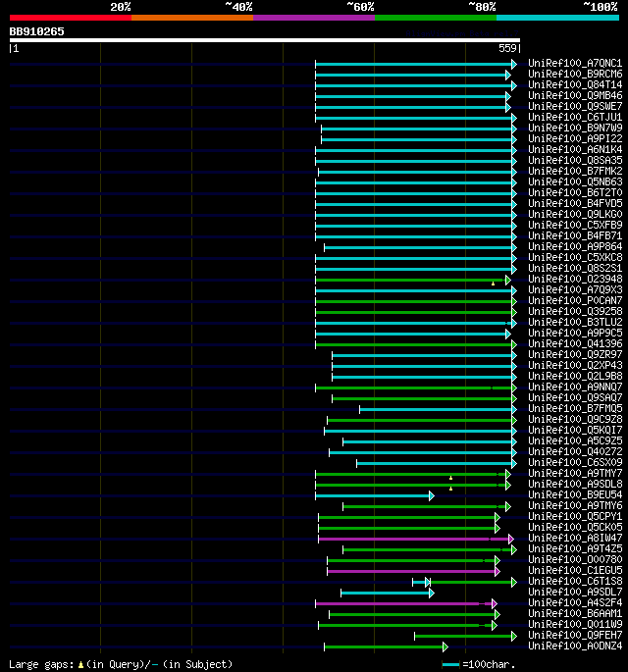
Task: Choose the UniRef100_Q5KQI7 label
Action: (x=575, y=430)
